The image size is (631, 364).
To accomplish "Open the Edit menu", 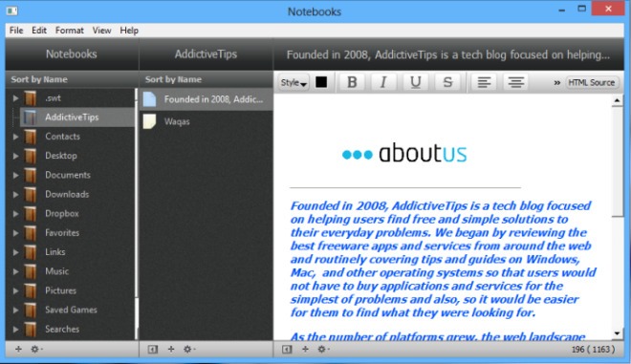I will tap(39, 31).
